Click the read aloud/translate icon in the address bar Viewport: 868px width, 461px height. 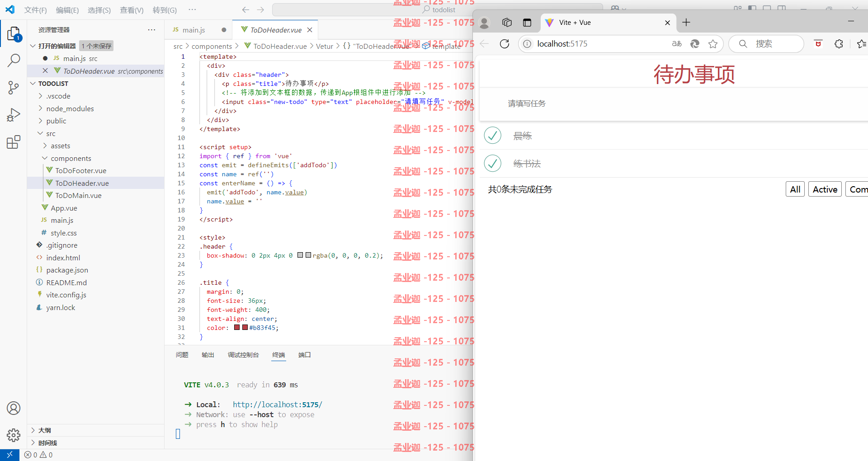(677, 44)
